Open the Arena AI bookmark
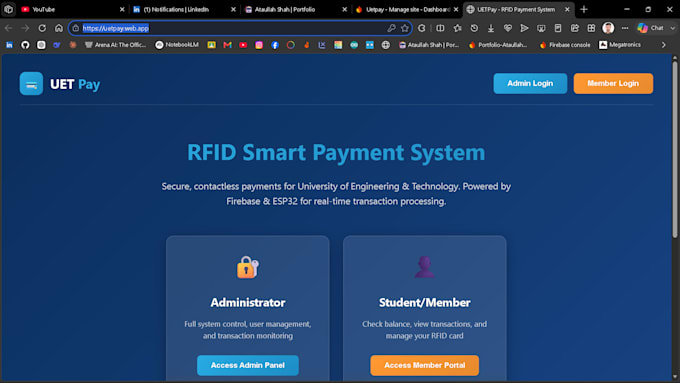 (115, 45)
